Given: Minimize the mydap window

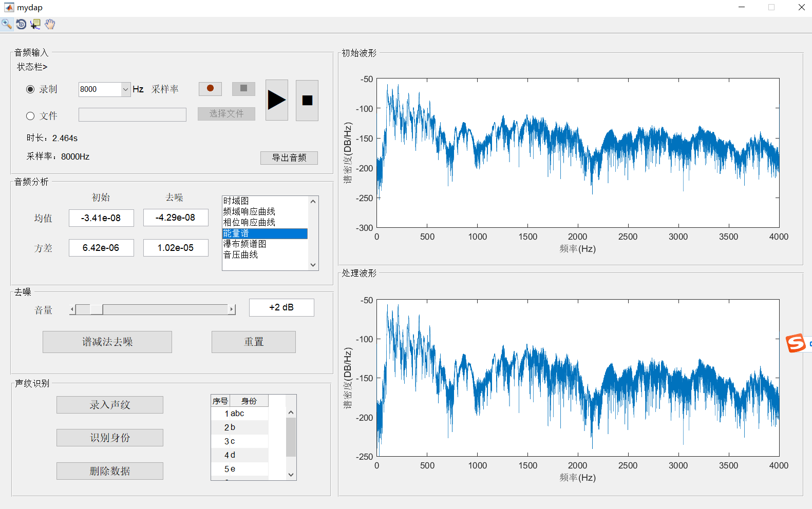Looking at the screenshot, I should 742,7.
